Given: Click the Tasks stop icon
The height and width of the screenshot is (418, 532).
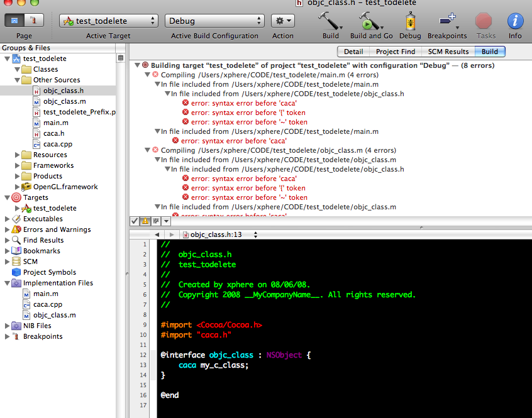Looking at the screenshot, I should click(483, 21).
